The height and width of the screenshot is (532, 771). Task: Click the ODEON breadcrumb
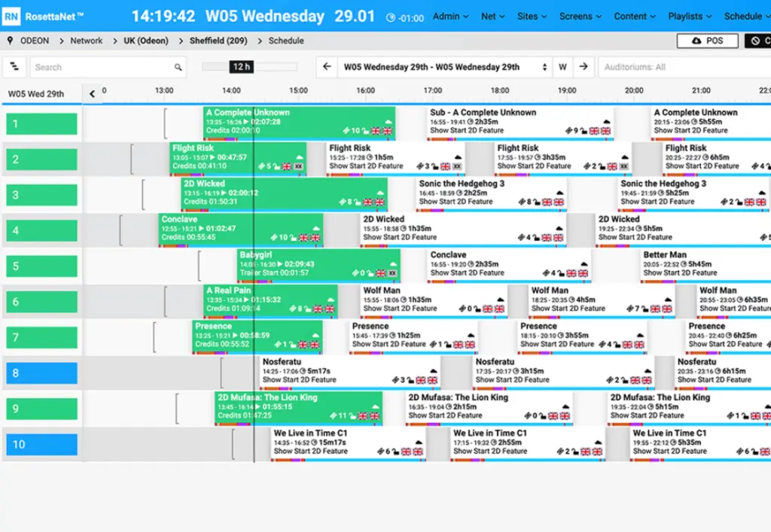tap(35, 41)
